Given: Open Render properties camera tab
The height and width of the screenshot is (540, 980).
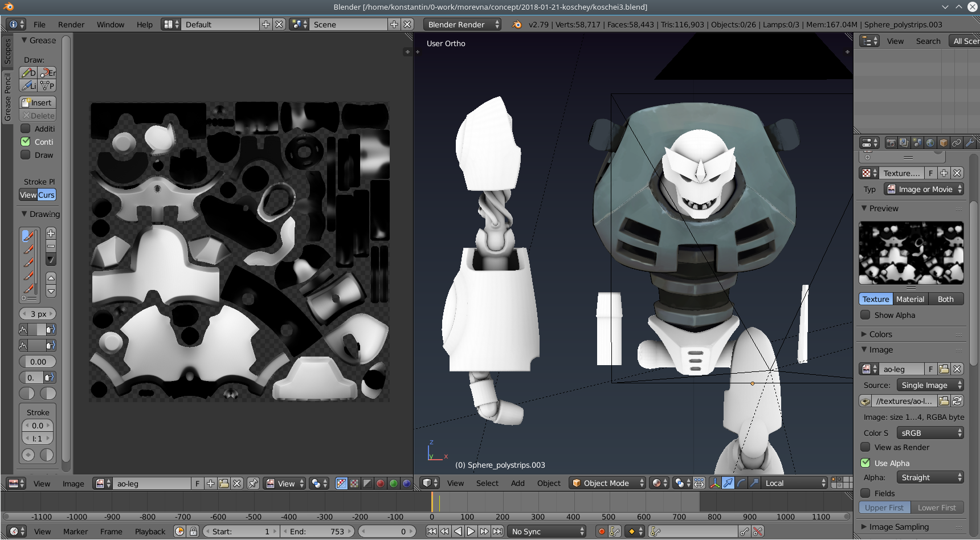Looking at the screenshot, I should tap(891, 142).
